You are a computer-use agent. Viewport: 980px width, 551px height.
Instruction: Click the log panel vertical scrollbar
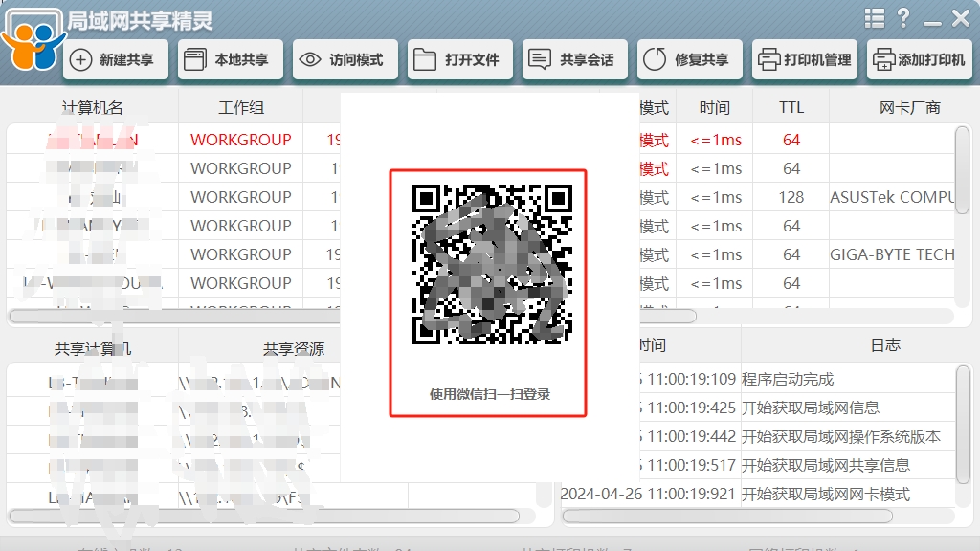[963, 424]
